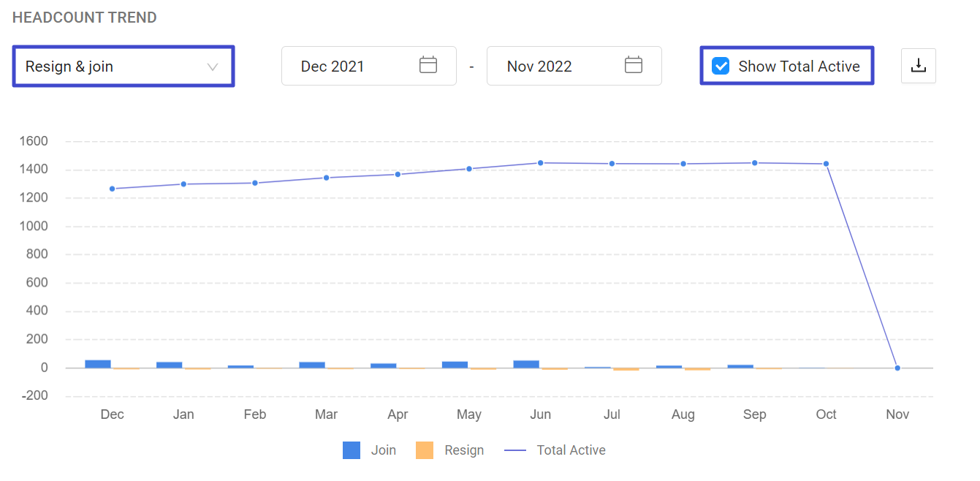Image resolution: width=980 pixels, height=481 pixels.
Task: Select the November Total Active data point
Action: tap(897, 368)
